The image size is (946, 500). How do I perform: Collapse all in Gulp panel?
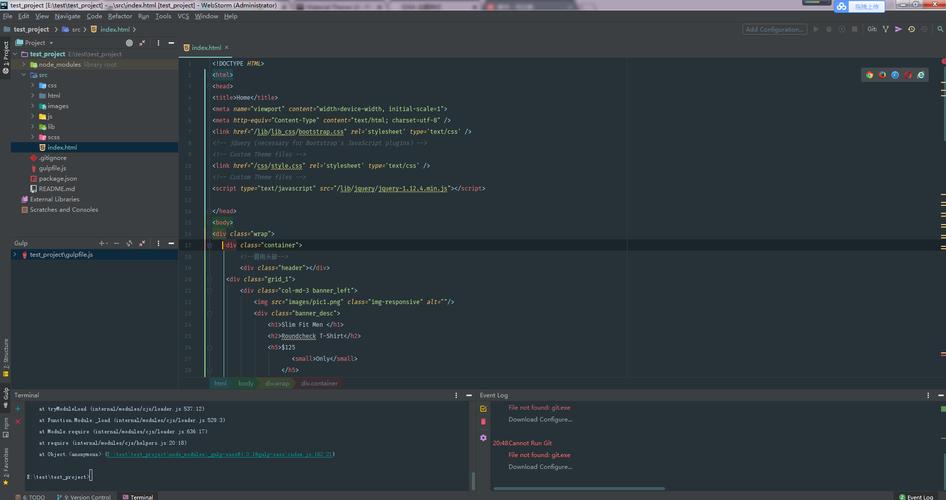[x=142, y=243]
